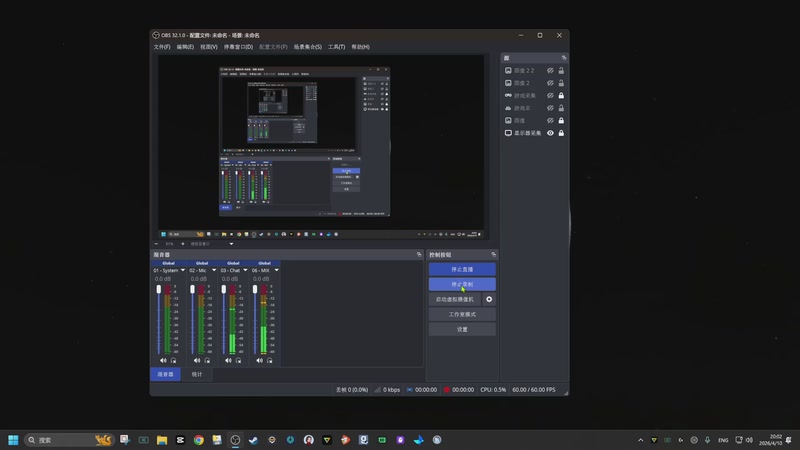Unlock the 游戏采集 source lock icon
The width and height of the screenshot is (800, 450).
coord(561,95)
